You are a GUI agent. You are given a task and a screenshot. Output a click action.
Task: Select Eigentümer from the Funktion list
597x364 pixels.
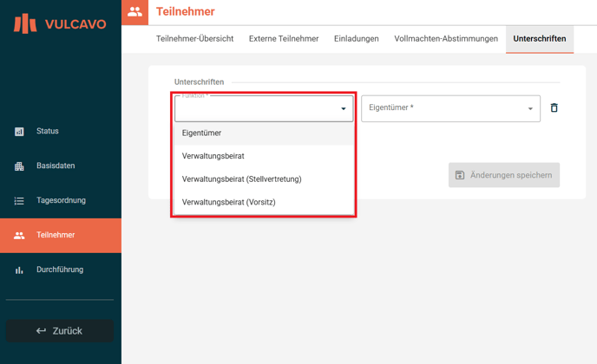201,133
